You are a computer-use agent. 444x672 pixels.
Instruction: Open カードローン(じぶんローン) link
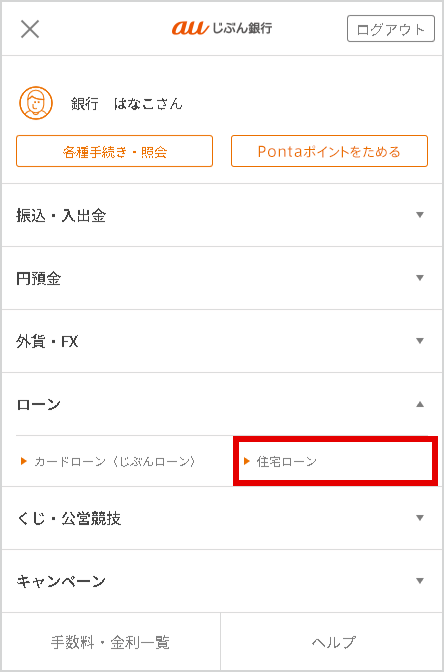pyautogui.click(x=114, y=461)
